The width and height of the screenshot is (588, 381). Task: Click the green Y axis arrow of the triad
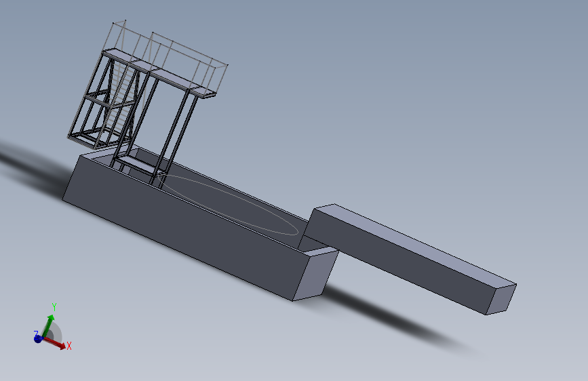(x=48, y=325)
